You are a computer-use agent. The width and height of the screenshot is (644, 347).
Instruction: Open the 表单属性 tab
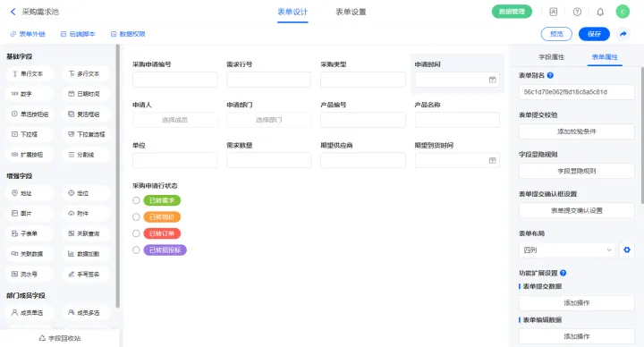pos(605,57)
